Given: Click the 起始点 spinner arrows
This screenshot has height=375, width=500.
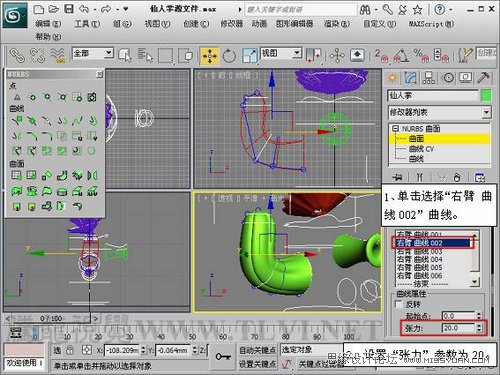Looking at the screenshot, I should (479, 315).
